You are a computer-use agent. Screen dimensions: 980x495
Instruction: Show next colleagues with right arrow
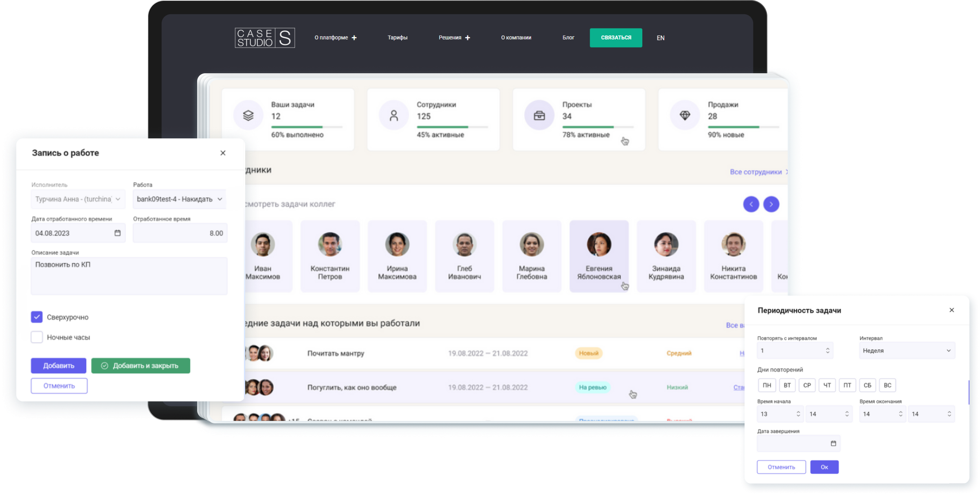[771, 204]
